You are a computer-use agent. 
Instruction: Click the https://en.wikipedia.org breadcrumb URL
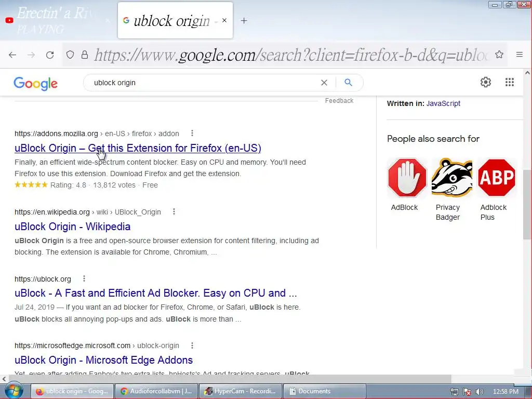point(52,212)
